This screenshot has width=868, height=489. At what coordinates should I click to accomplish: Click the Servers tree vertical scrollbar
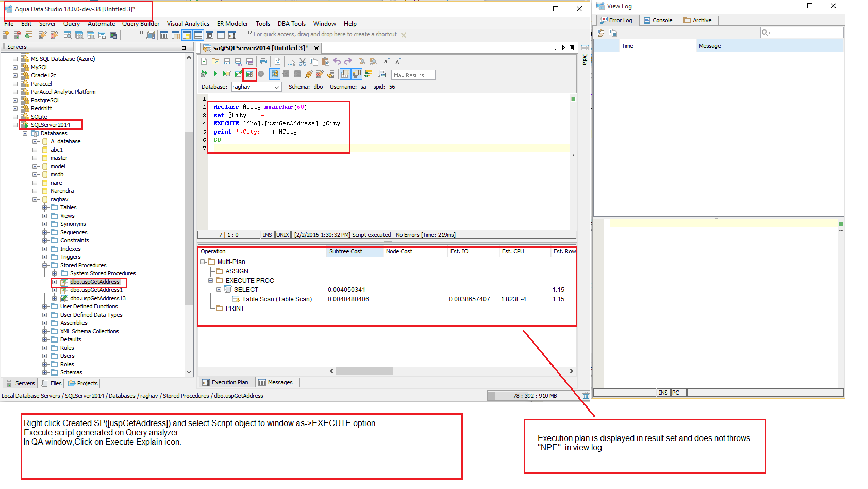tap(189, 219)
